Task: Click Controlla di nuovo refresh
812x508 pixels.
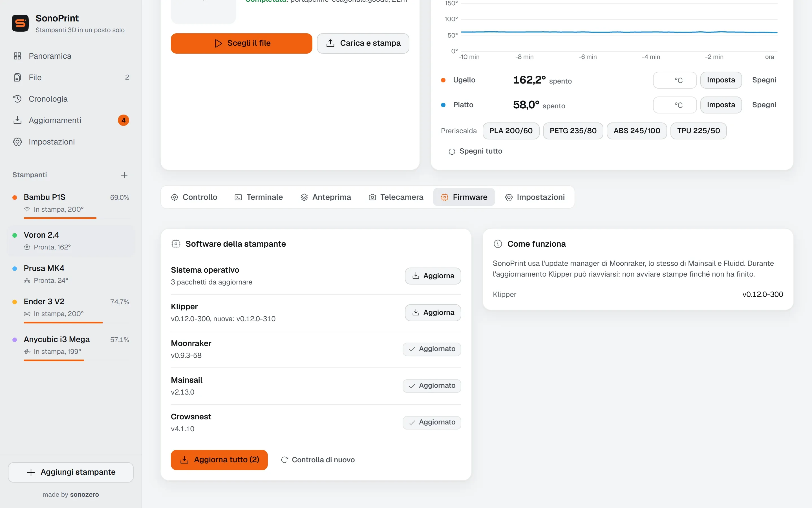Action: coord(317,460)
